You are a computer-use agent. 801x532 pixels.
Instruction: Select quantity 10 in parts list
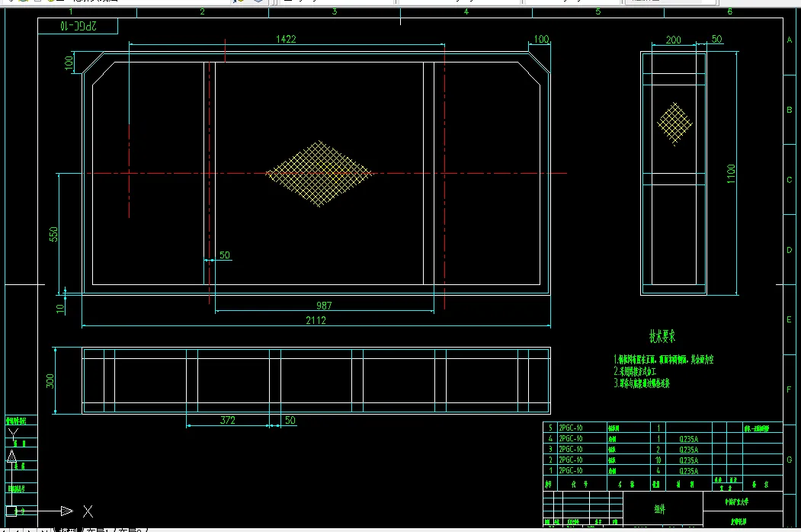[x=658, y=460]
